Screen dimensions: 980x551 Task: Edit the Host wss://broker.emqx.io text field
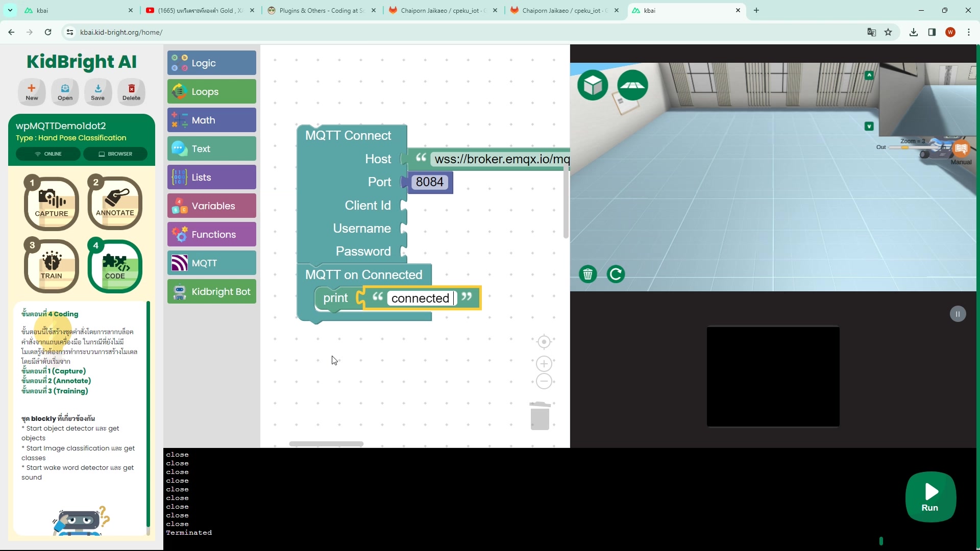click(x=501, y=159)
